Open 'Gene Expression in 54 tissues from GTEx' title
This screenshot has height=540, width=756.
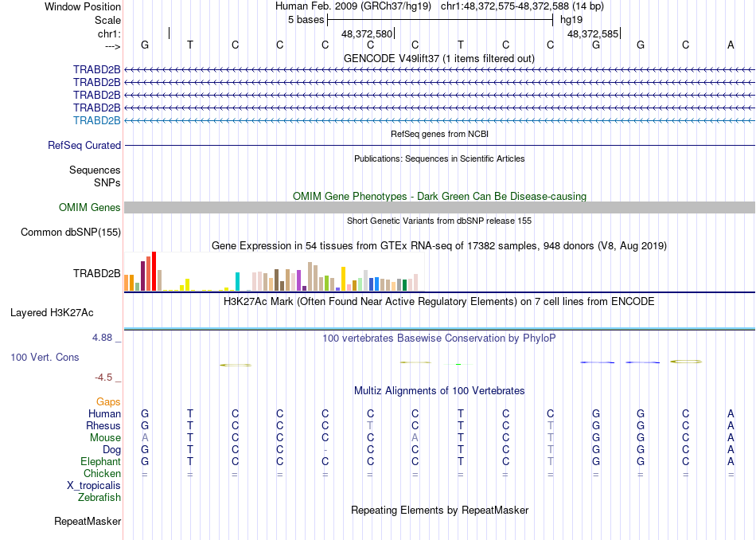tap(439, 245)
